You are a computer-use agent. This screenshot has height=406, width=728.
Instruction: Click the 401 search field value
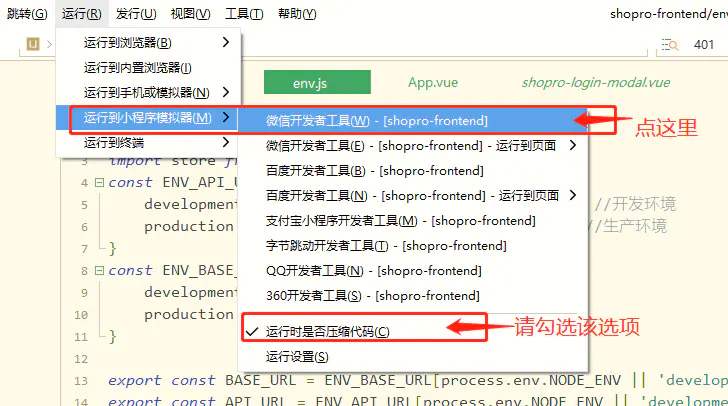coord(703,45)
